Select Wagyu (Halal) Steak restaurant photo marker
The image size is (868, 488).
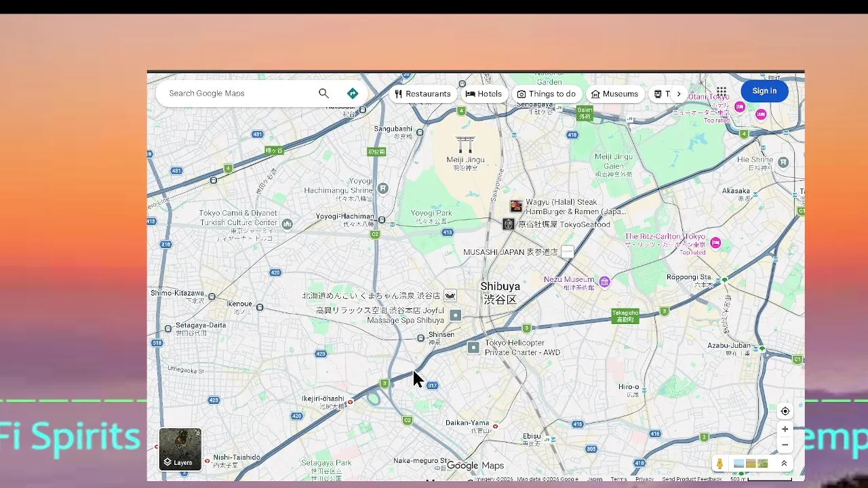pyautogui.click(x=516, y=206)
